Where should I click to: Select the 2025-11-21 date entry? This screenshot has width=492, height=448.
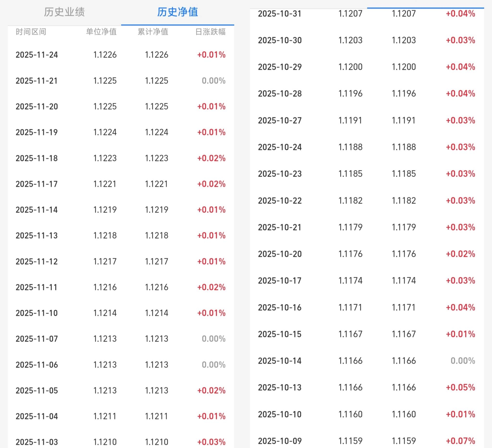[x=37, y=81]
